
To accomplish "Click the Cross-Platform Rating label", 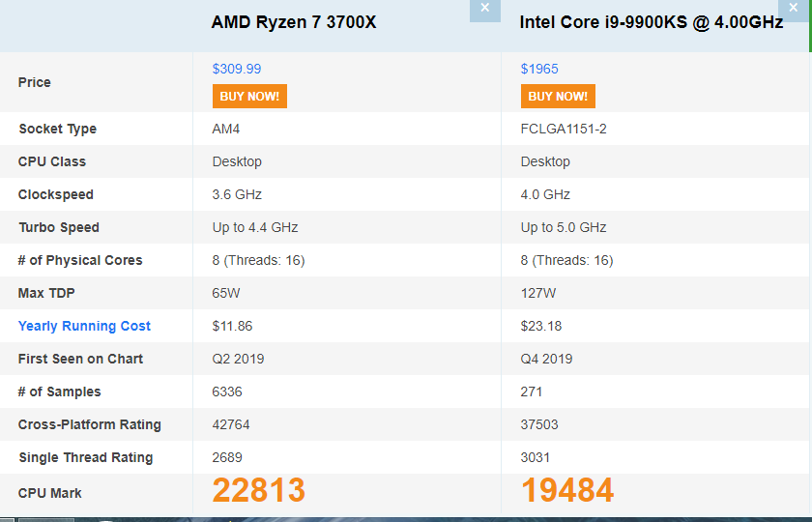I will click(x=90, y=424).
